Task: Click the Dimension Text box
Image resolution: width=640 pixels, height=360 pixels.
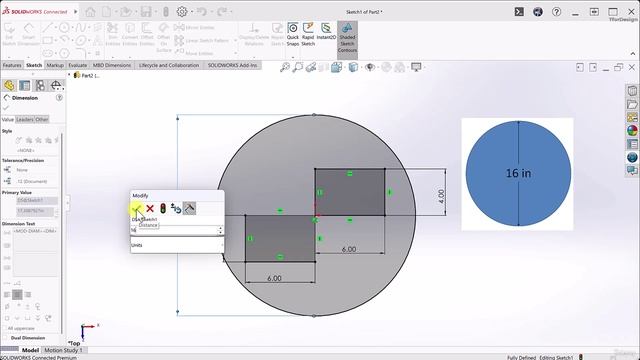Action: 35,252
